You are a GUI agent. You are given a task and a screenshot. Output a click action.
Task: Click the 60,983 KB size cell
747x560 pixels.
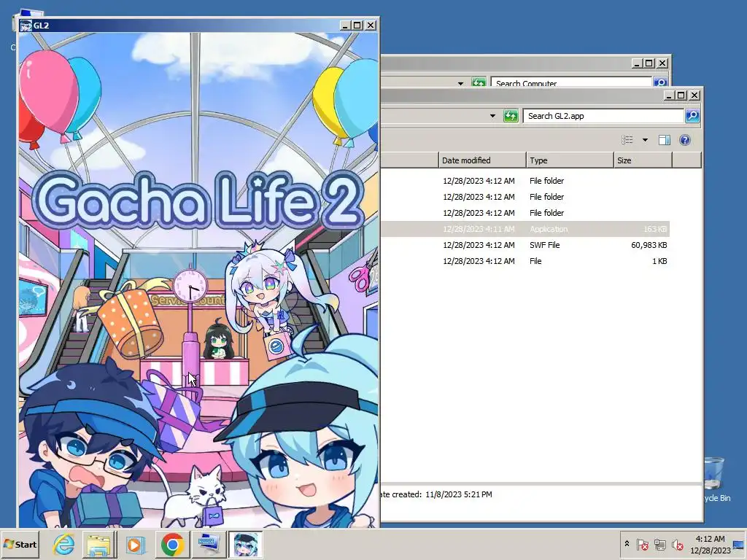pos(649,245)
